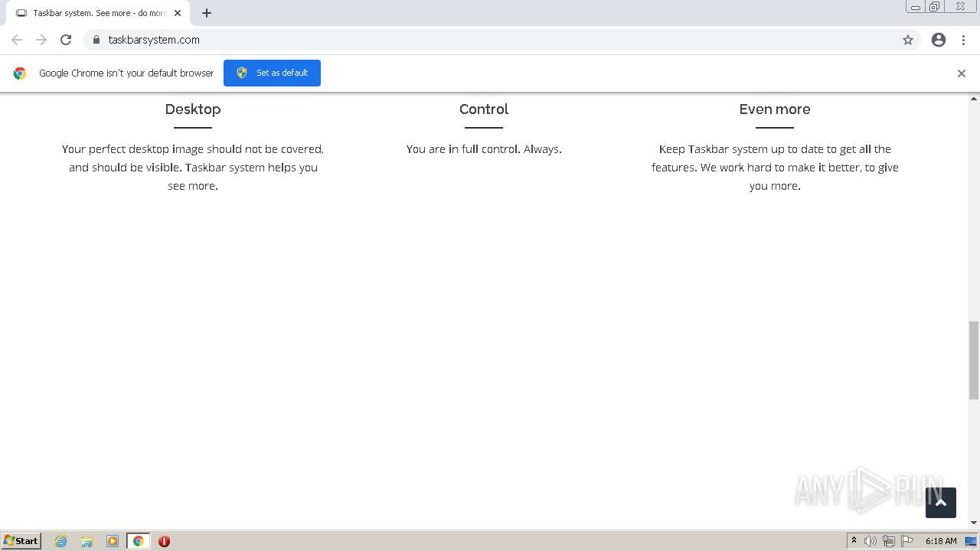Bookmark this page with the star
This screenshot has width=980, height=551.
[x=908, y=40]
